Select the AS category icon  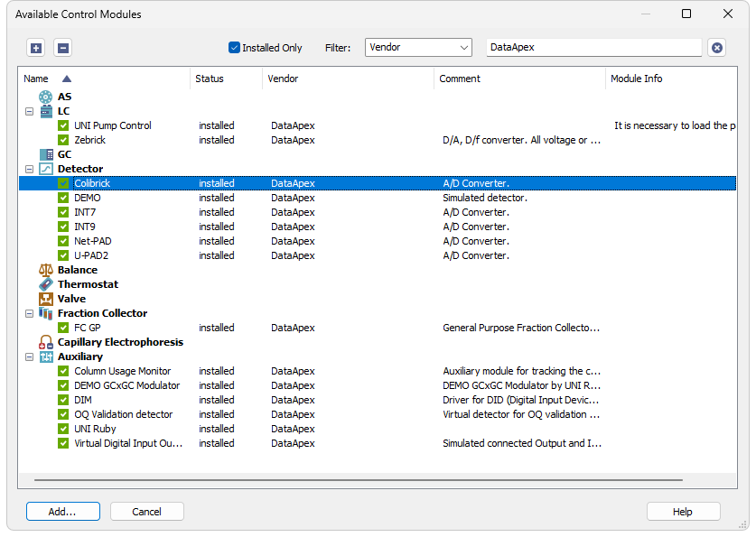46,97
